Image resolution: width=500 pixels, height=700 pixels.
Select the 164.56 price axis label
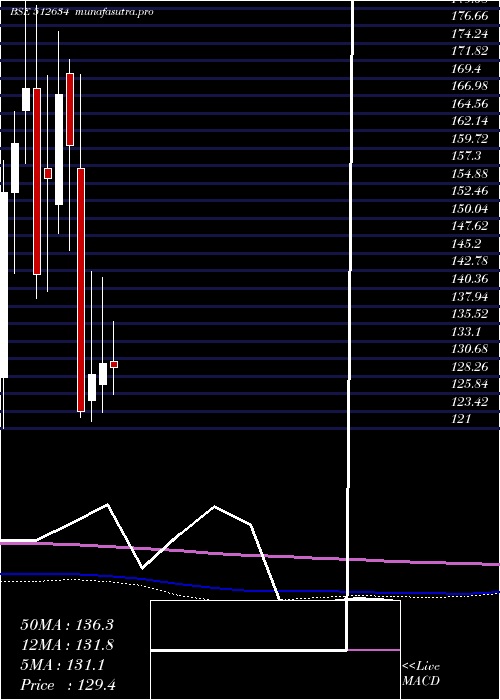(x=470, y=104)
